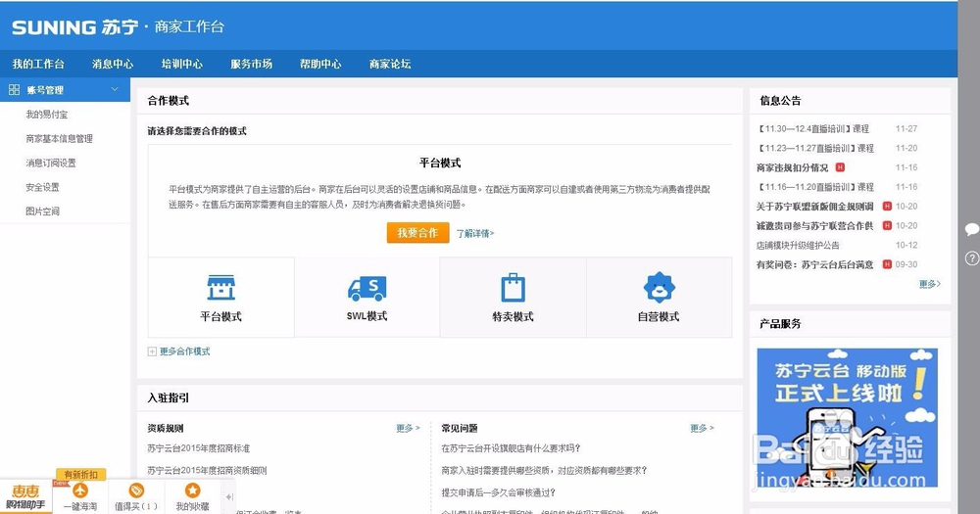980x514 pixels.
Task: Open the 了解详情 link
Action: pyautogui.click(x=475, y=234)
